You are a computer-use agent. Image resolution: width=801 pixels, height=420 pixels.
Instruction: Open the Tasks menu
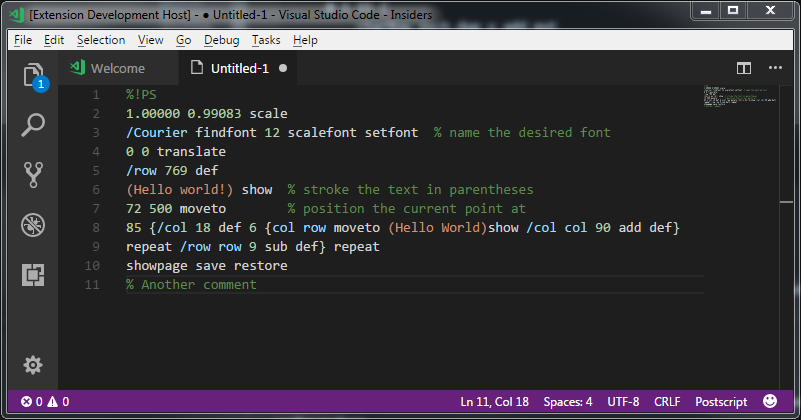266,40
